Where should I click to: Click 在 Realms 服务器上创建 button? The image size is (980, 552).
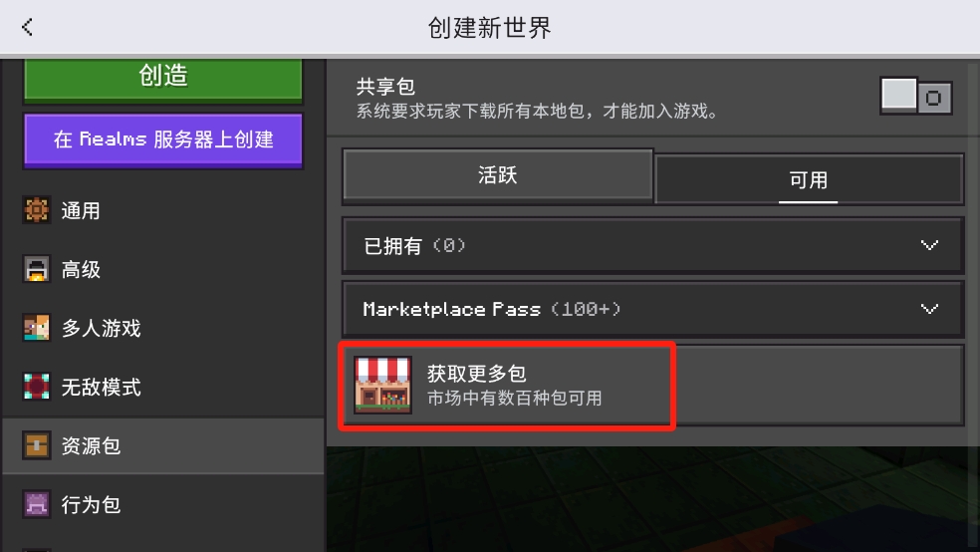[x=163, y=140]
